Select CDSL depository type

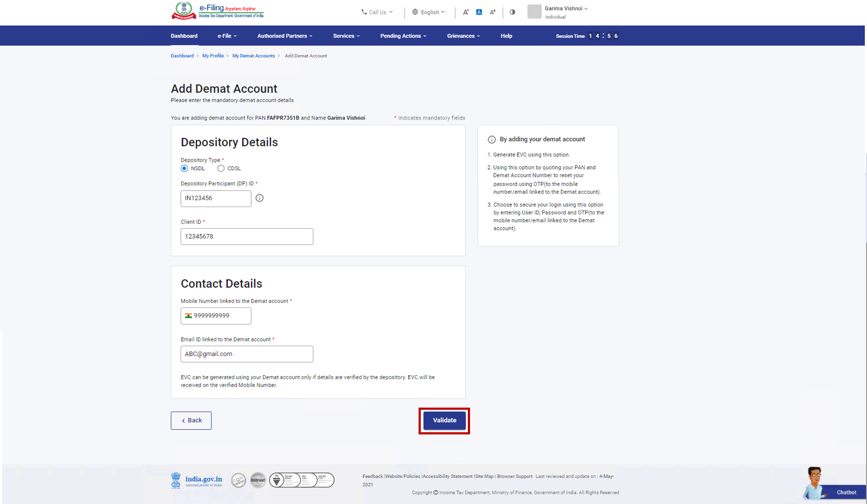coord(221,168)
